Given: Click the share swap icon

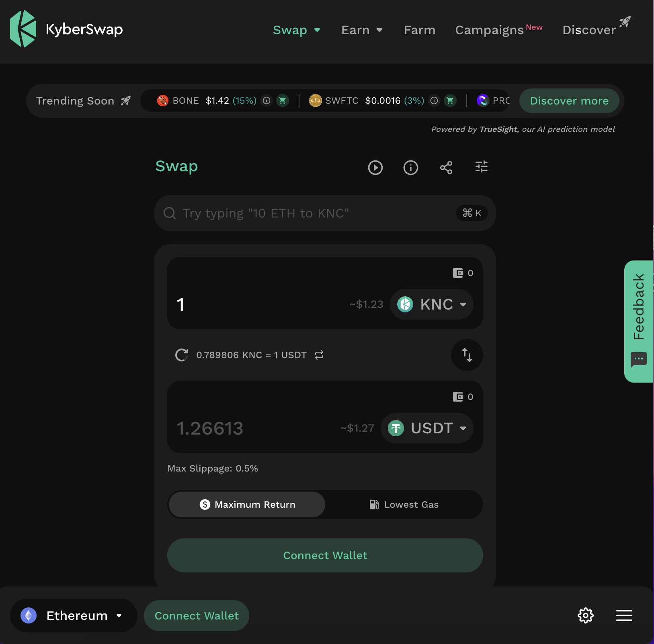Looking at the screenshot, I should tap(446, 168).
